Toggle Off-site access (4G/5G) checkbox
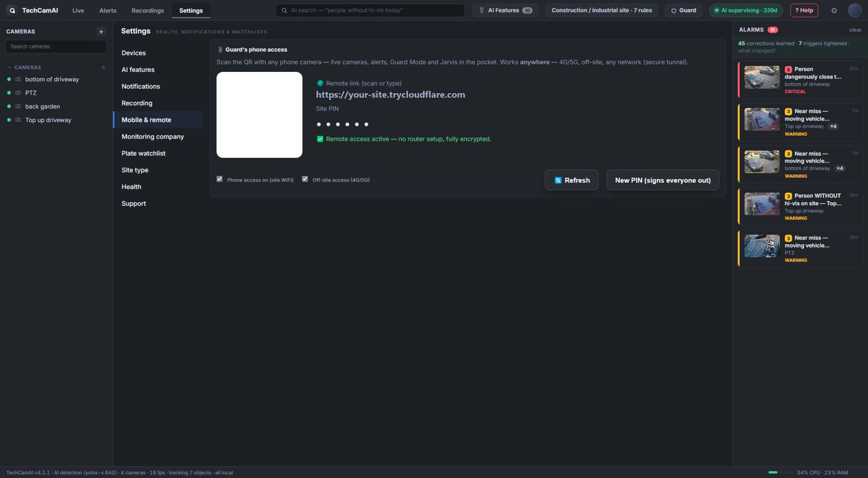Image resolution: width=868 pixels, height=478 pixels. tap(305, 179)
